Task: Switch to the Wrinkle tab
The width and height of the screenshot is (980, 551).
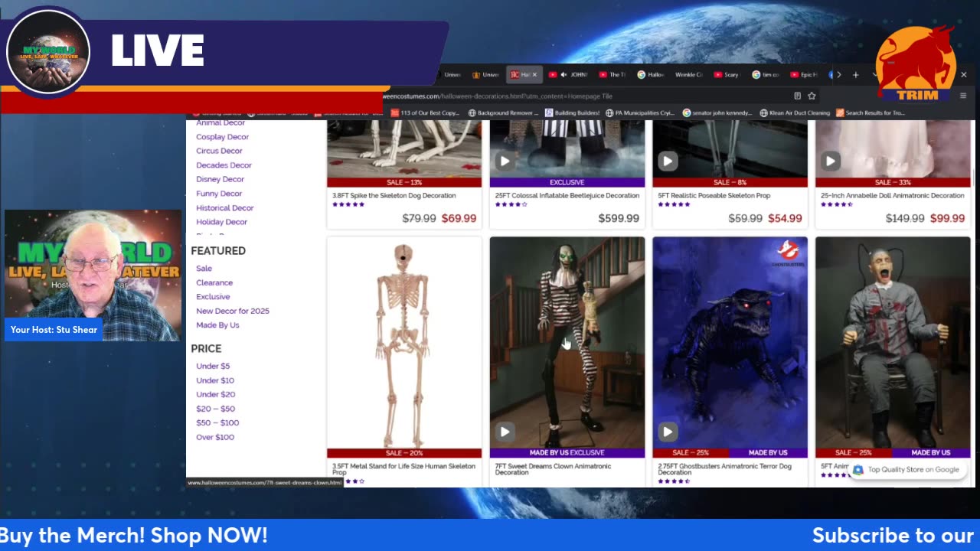Action: 688,75
